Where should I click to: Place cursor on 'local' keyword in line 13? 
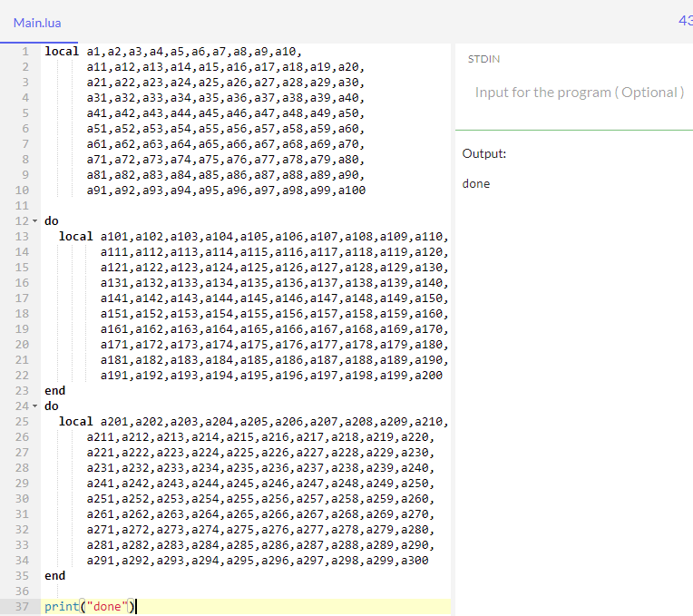(75, 237)
